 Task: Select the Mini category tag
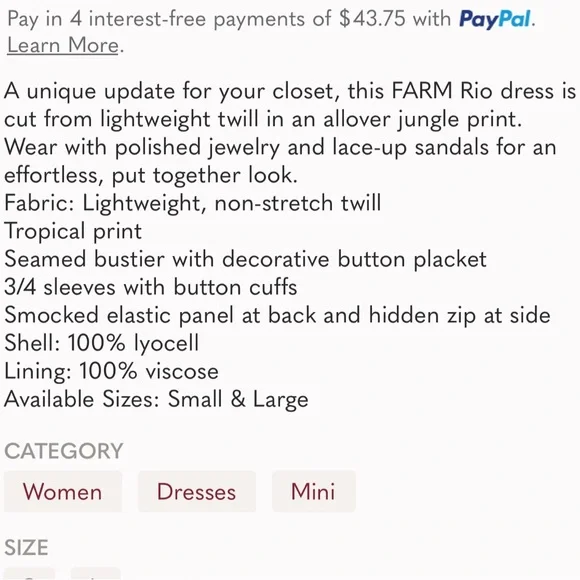[314, 492]
